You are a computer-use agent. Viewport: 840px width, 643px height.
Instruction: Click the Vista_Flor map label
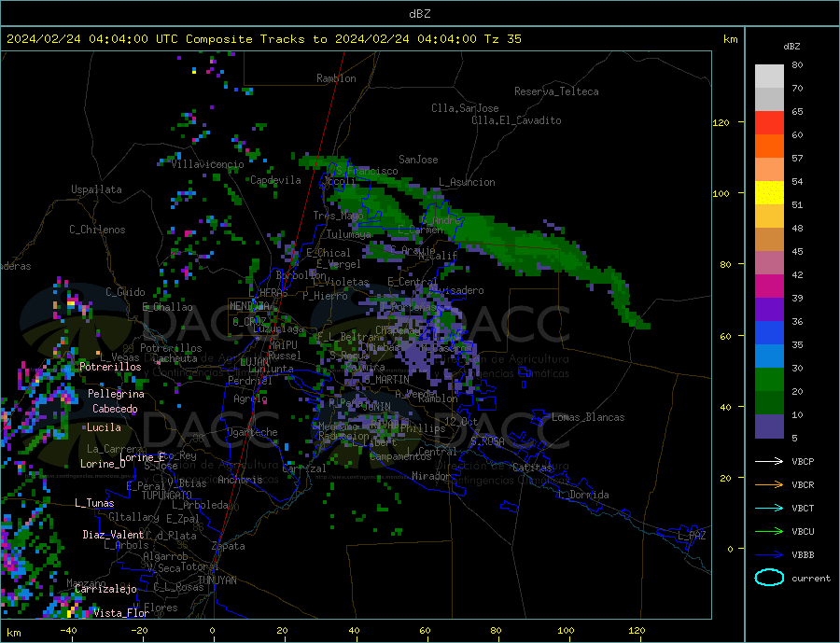pyautogui.click(x=121, y=613)
